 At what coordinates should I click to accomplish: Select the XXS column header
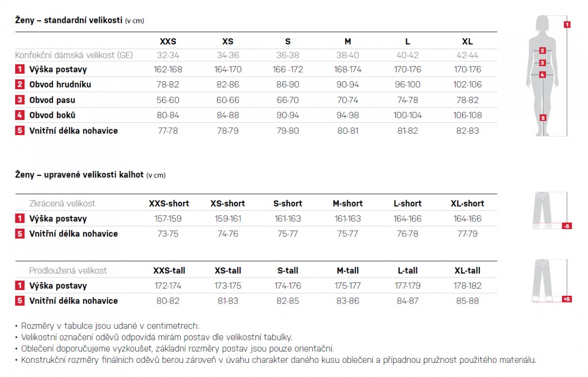168,42
